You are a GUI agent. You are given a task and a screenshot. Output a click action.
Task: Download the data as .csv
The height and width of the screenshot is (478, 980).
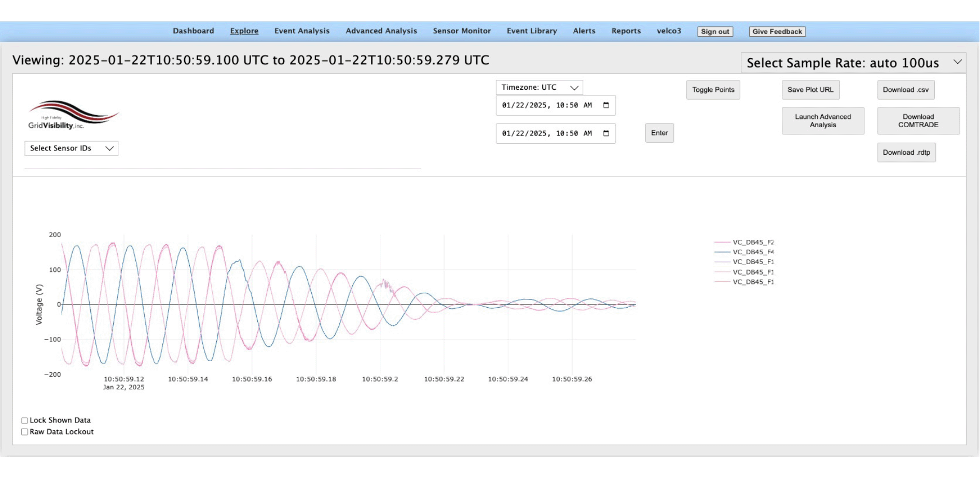(x=905, y=90)
